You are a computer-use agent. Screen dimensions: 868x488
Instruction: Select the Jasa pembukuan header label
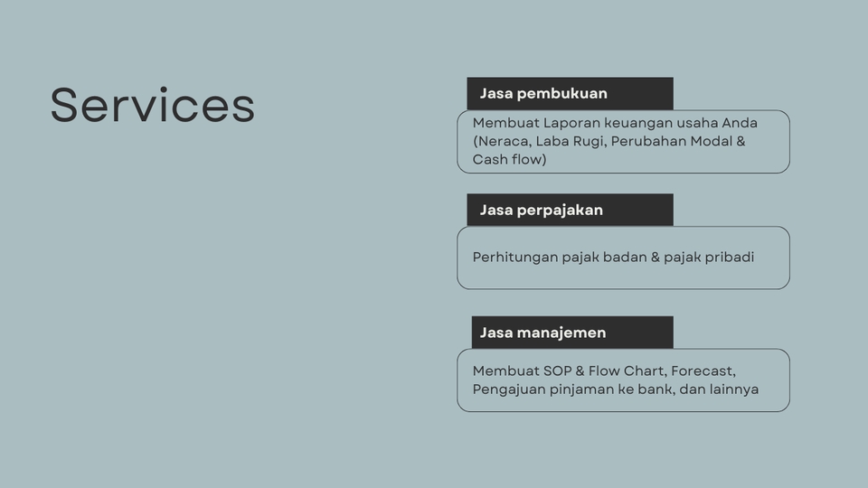point(543,93)
